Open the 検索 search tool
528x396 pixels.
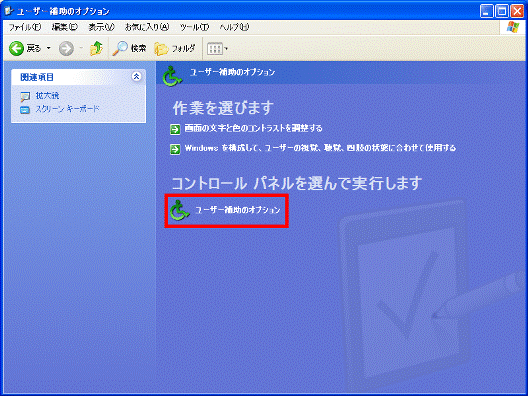coord(129,49)
